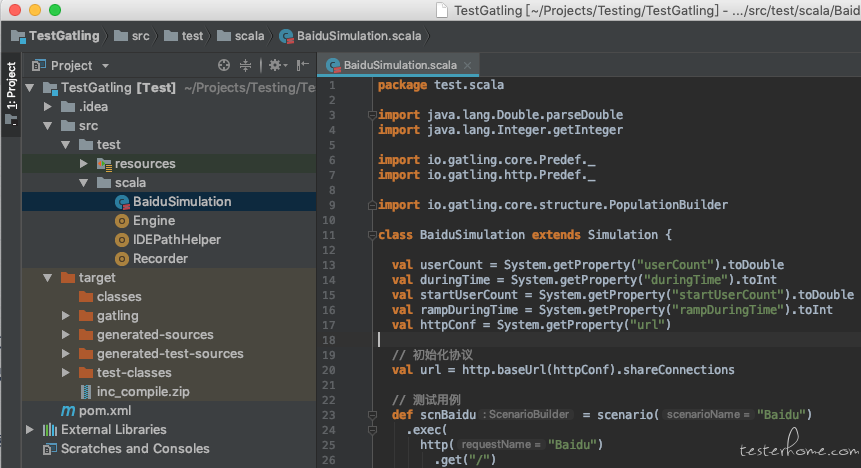Viewport: 861px width, 468px height.
Task: Open the Project view dropdown
Action: pos(105,66)
